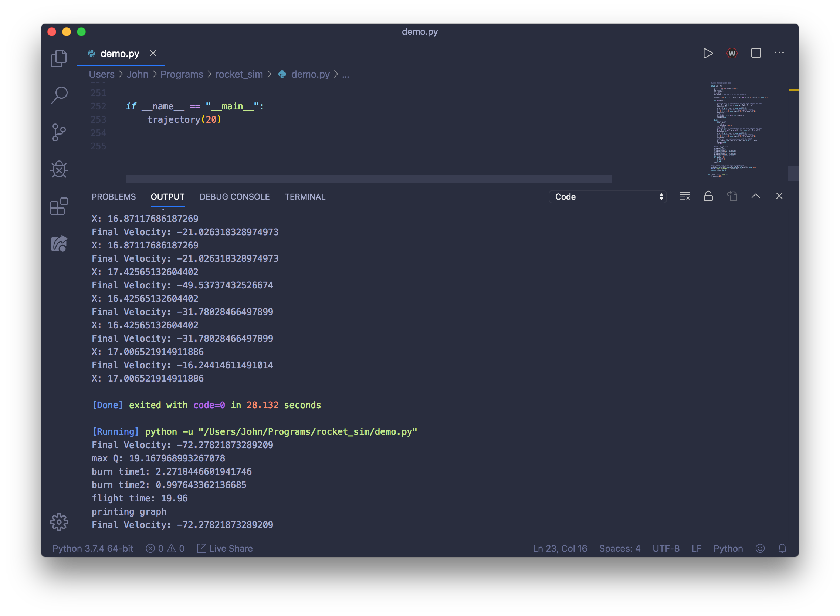Toggle output scroll lock
This screenshot has width=840, height=616.
click(708, 196)
